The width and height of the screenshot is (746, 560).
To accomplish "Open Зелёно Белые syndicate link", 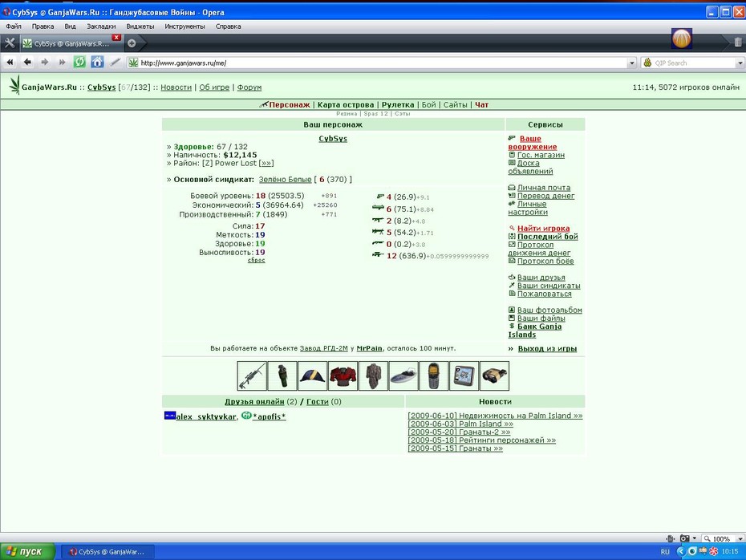I will (x=285, y=180).
